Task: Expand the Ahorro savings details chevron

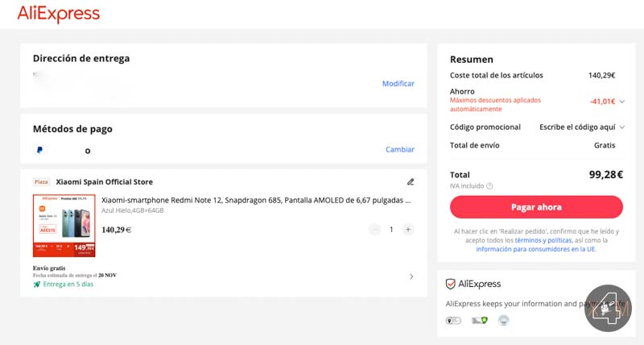Action: 621,102
